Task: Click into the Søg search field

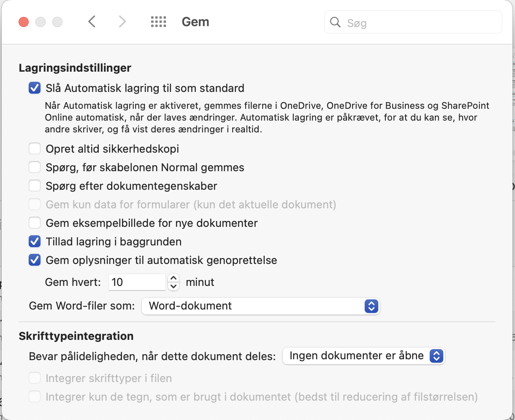Action: point(413,22)
